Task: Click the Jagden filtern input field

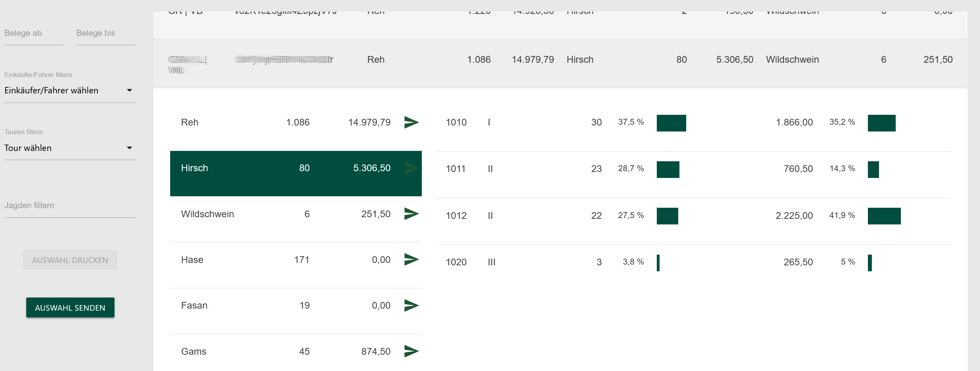Action: (70, 206)
